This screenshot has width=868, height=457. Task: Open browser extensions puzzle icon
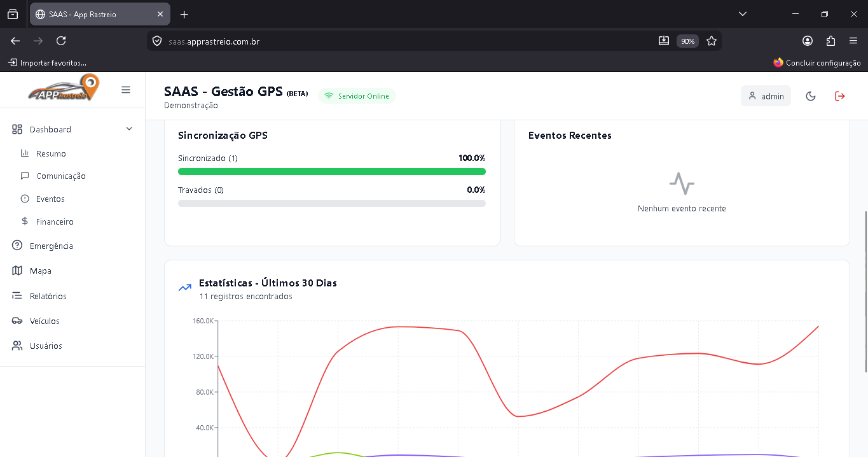(x=830, y=41)
